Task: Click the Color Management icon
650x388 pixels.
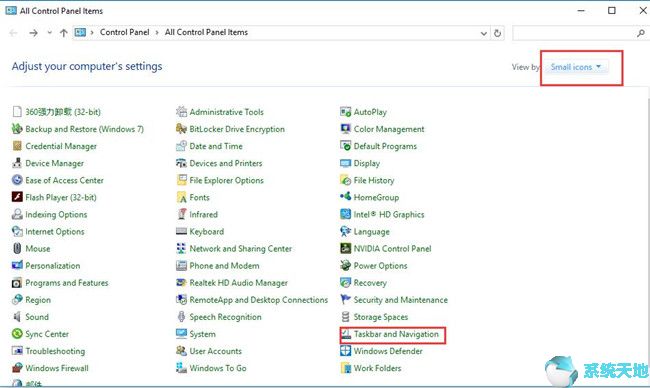Action: click(x=345, y=129)
